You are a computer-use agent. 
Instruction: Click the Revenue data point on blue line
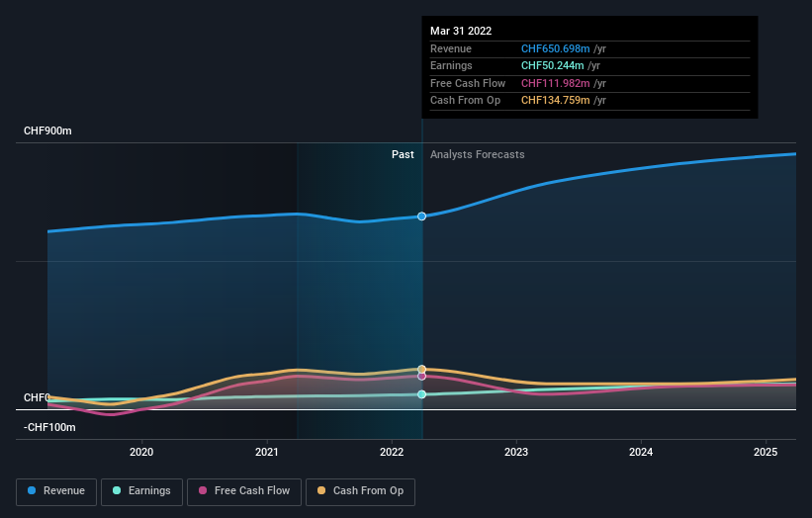pos(421,216)
